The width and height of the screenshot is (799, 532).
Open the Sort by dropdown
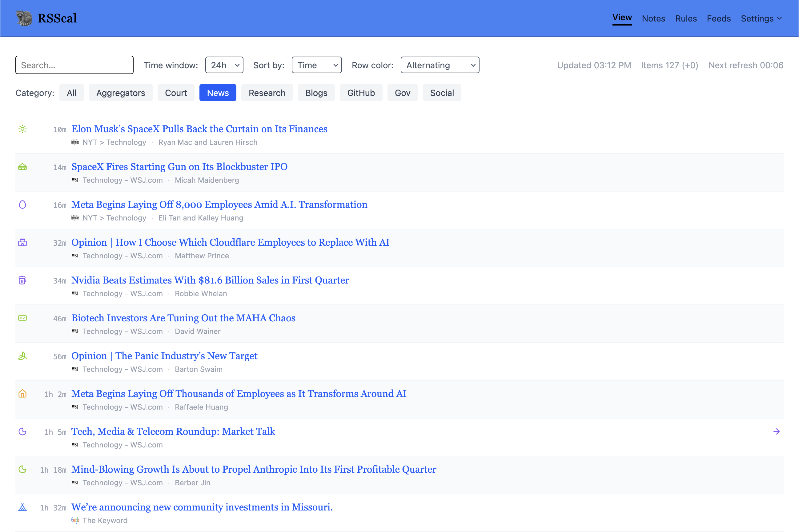316,65
